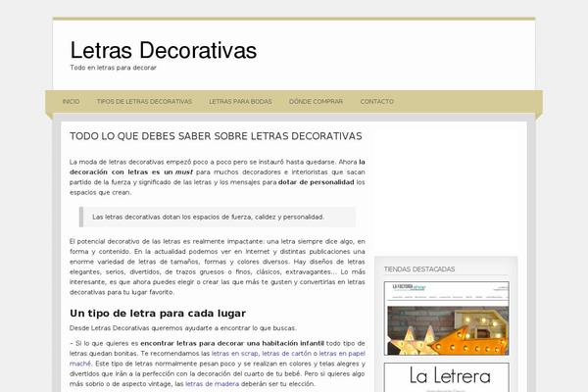588x392 pixels.
Task: Open the 'letras en papel maché' link
Action: click(342, 354)
